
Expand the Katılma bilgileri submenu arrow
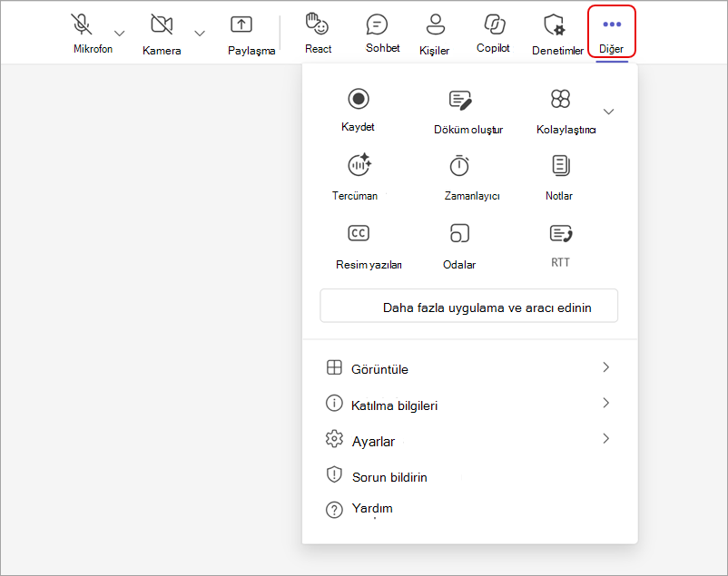(605, 403)
